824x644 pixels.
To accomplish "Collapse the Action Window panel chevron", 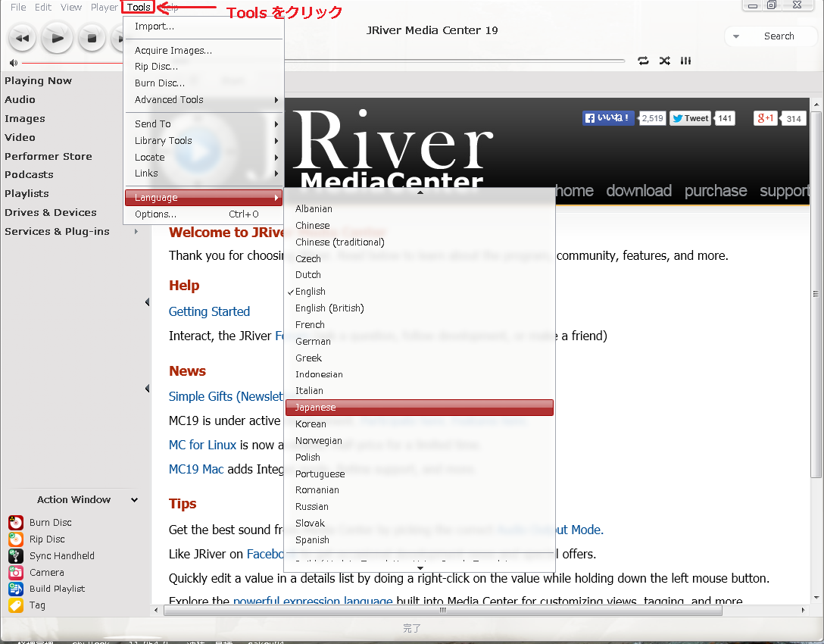I will (x=134, y=500).
